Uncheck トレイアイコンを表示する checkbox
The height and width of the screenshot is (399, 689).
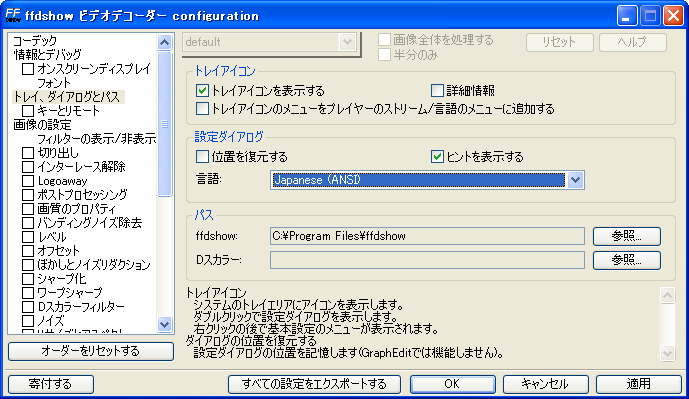coord(202,91)
